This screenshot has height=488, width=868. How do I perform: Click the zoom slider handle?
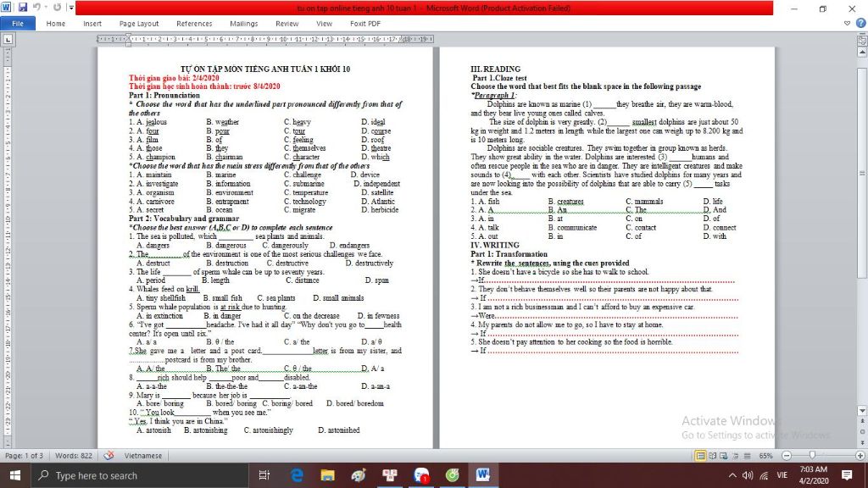[812, 455]
